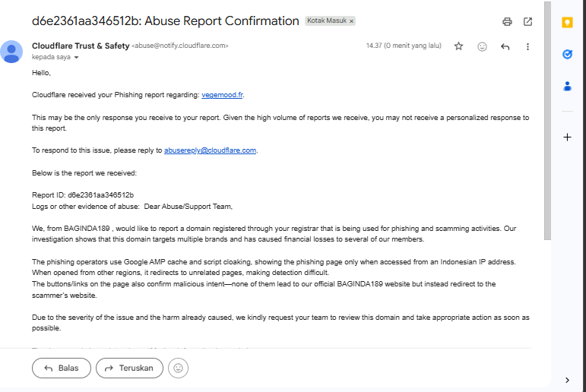Open the three-dot more options menu
Screen dimensions: 586x392
point(528,46)
